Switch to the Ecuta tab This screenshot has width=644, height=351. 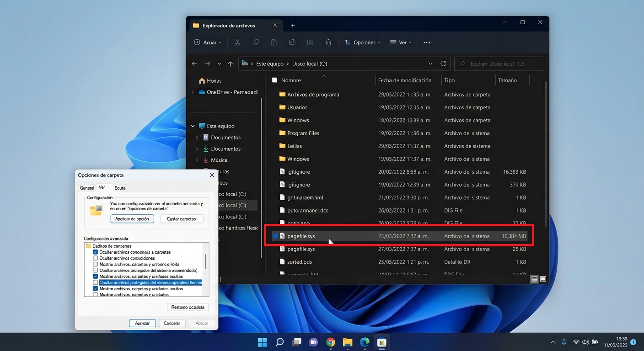point(120,188)
